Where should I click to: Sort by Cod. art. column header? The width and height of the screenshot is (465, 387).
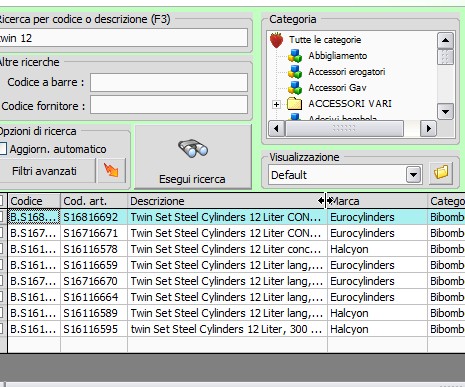coord(94,201)
